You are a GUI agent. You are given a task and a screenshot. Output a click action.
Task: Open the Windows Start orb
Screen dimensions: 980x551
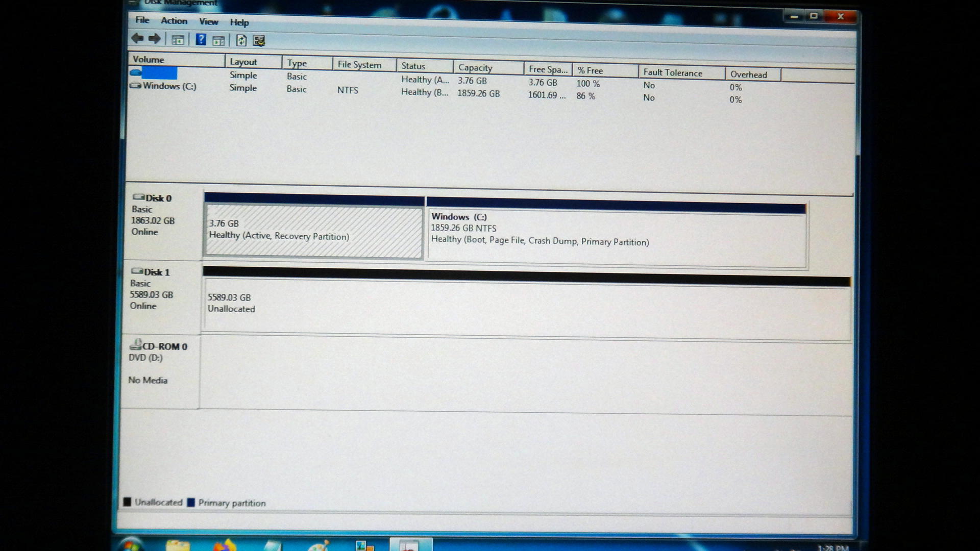pyautogui.click(x=131, y=545)
